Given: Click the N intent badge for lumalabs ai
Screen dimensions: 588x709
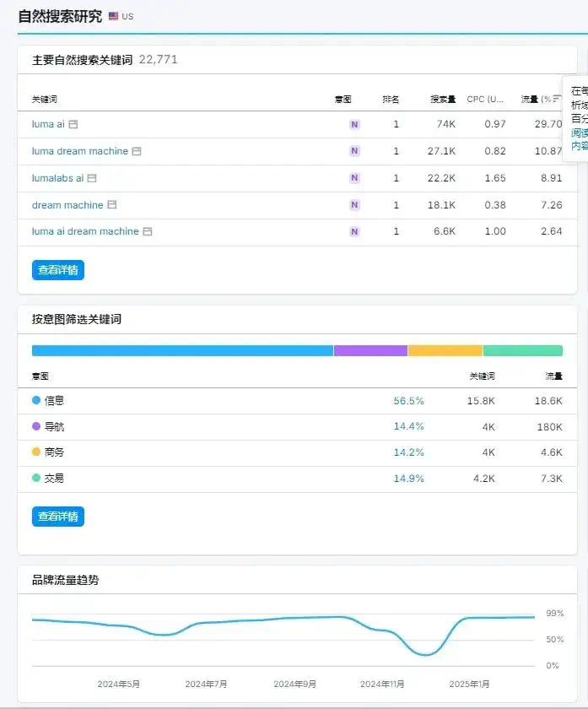Looking at the screenshot, I should pyautogui.click(x=354, y=178).
